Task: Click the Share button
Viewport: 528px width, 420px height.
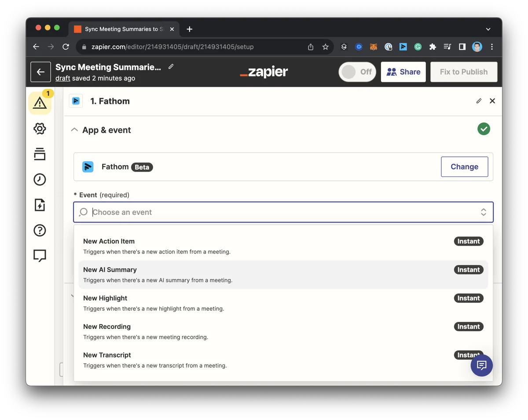Action: coord(403,72)
